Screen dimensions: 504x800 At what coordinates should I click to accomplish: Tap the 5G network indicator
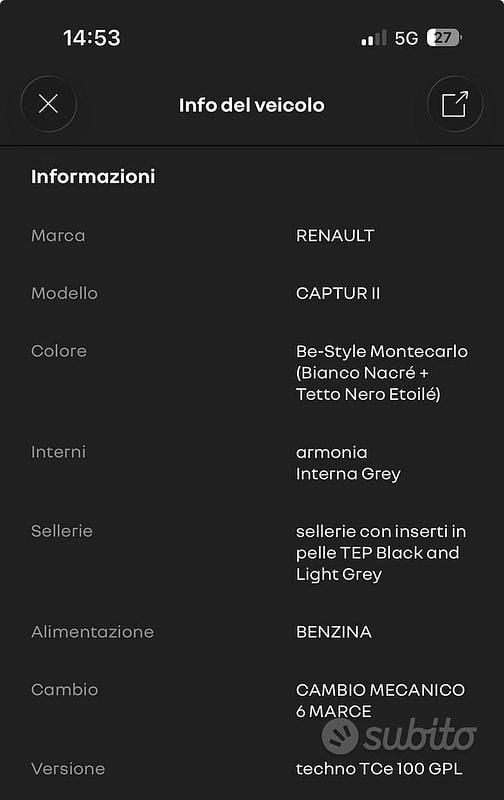click(x=406, y=38)
